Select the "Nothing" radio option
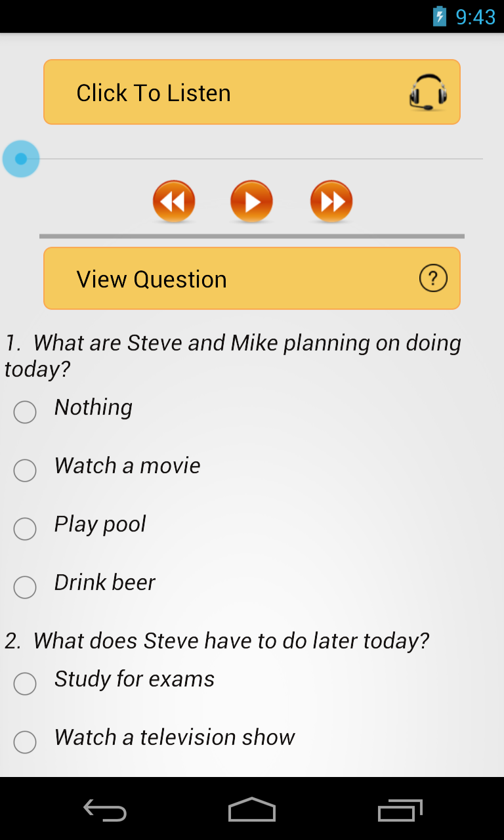504x840 pixels. [25, 412]
